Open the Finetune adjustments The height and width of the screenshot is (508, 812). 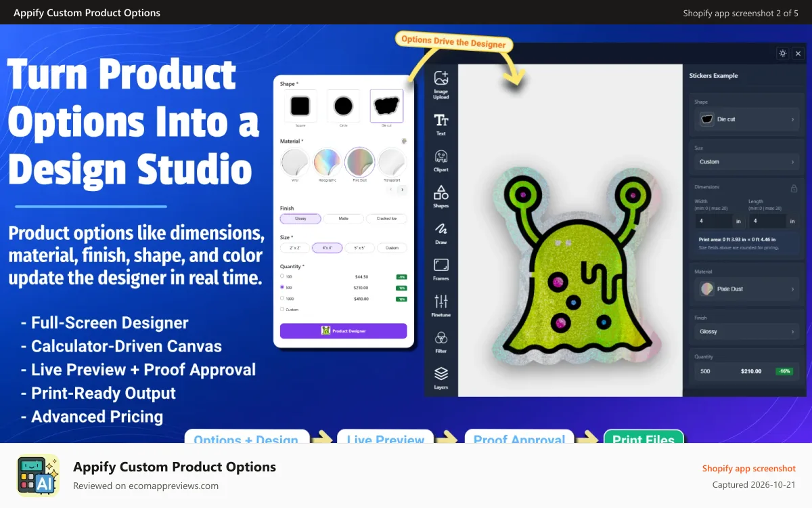441,306
